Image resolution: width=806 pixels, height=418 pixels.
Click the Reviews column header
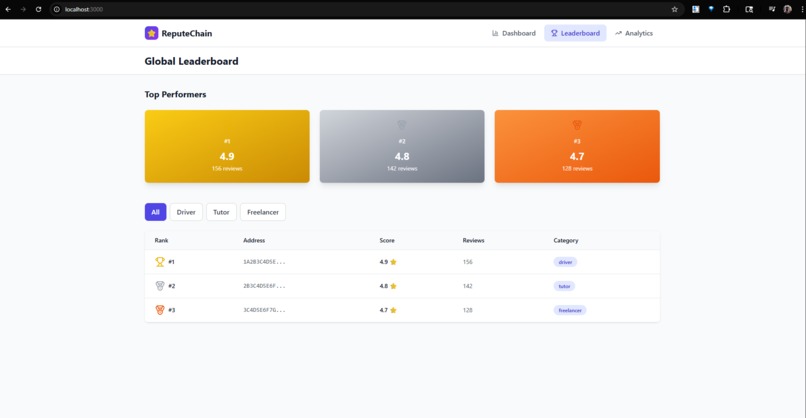coord(473,240)
